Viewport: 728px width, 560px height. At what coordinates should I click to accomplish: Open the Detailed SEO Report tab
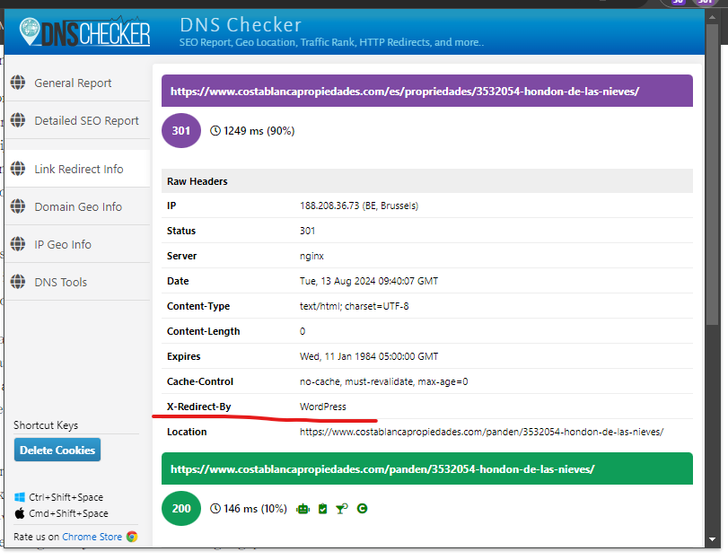pyautogui.click(x=86, y=120)
